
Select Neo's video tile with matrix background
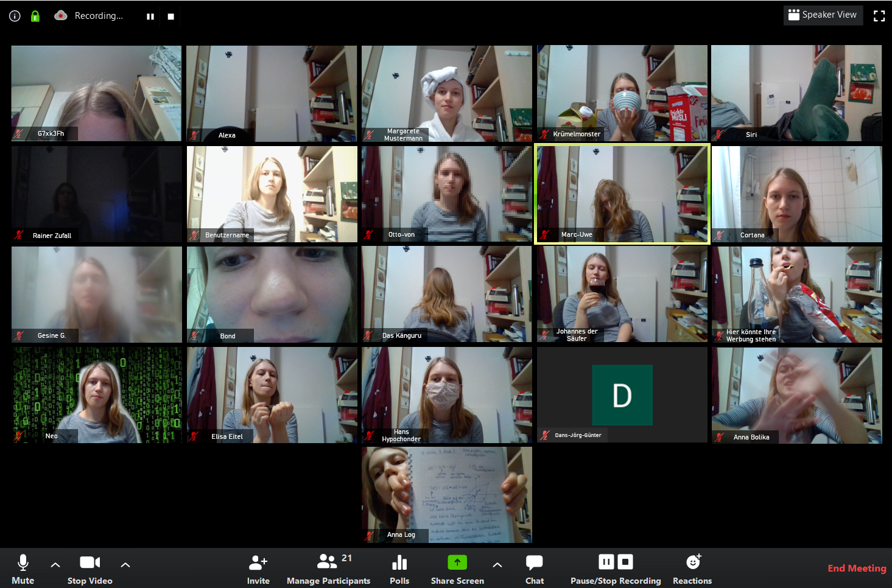(x=97, y=394)
